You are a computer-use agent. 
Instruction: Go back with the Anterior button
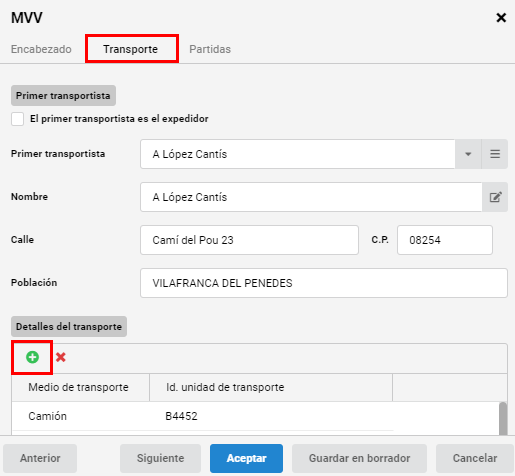[40, 458]
